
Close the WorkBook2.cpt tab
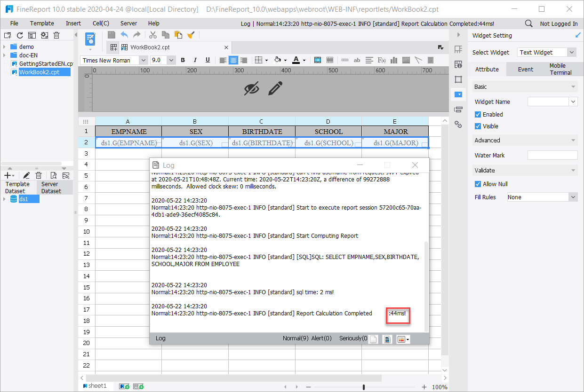coord(226,47)
